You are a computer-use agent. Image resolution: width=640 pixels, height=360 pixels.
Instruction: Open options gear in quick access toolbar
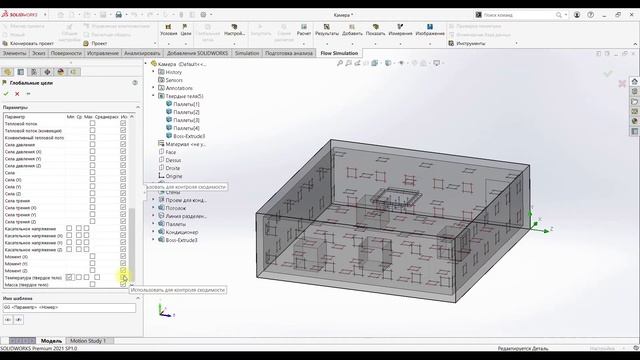click(x=203, y=15)
